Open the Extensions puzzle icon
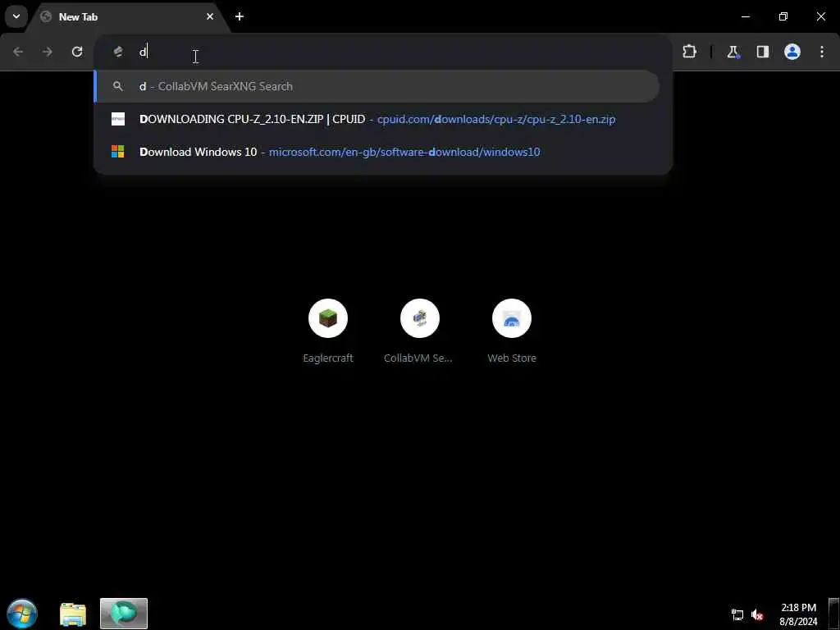 coord(689,52)
